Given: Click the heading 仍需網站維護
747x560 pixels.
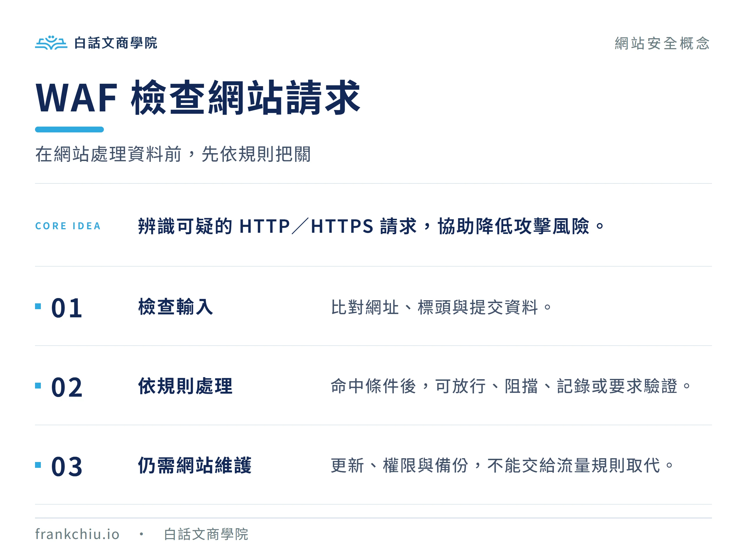Looking at the screenshot, I should [195, 465].
